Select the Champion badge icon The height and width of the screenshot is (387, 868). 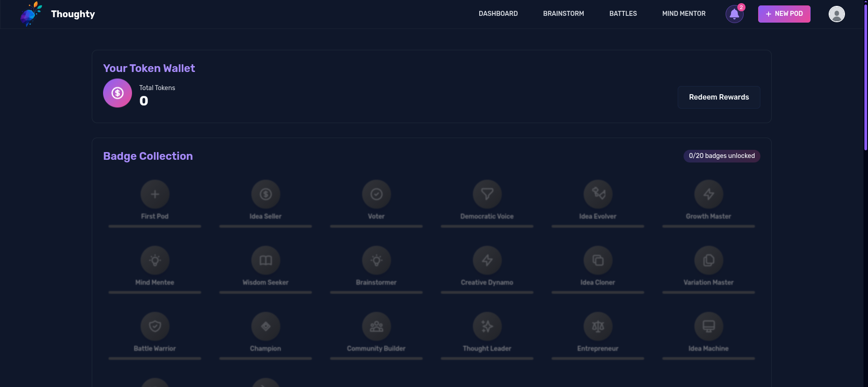[266, 326]
